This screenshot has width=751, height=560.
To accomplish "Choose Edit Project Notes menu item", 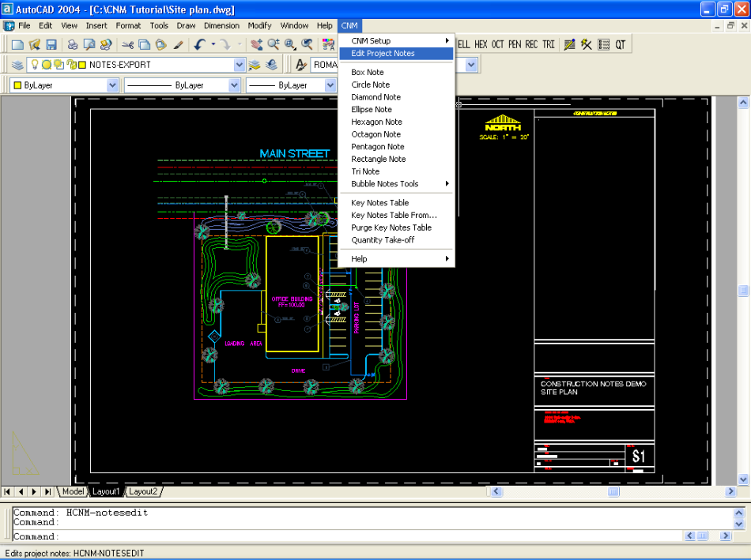I will (x=383, y=54).
